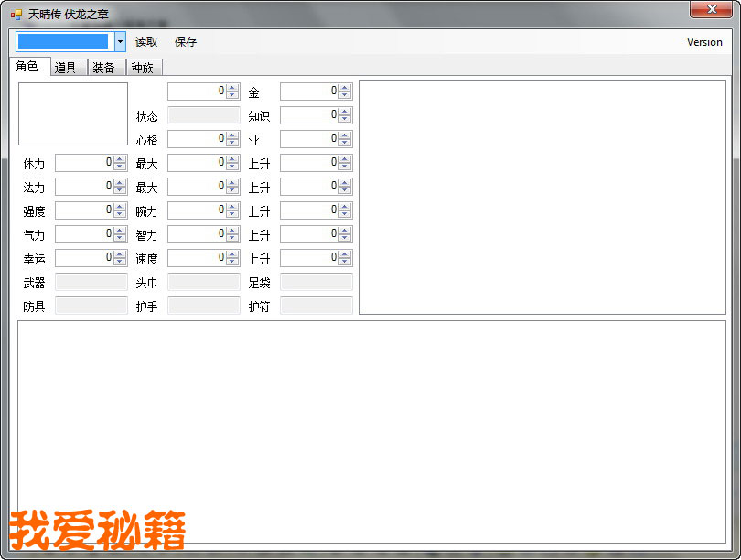Screen dimensions: 741x560
Task: Switch to the 装备 tab
Action: pyautogui.click(x=103, y=68)
